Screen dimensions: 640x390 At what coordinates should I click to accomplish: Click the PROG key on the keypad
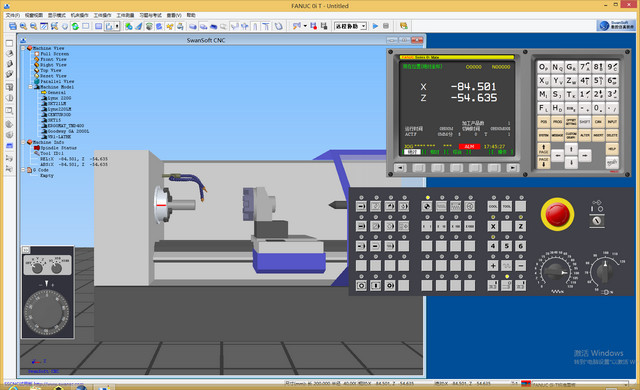point(557,122)
